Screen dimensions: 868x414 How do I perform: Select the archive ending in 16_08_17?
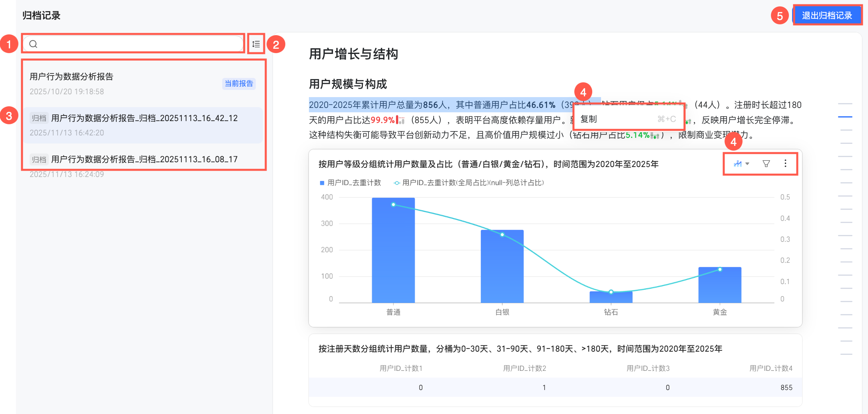click(x=143, y=166)
